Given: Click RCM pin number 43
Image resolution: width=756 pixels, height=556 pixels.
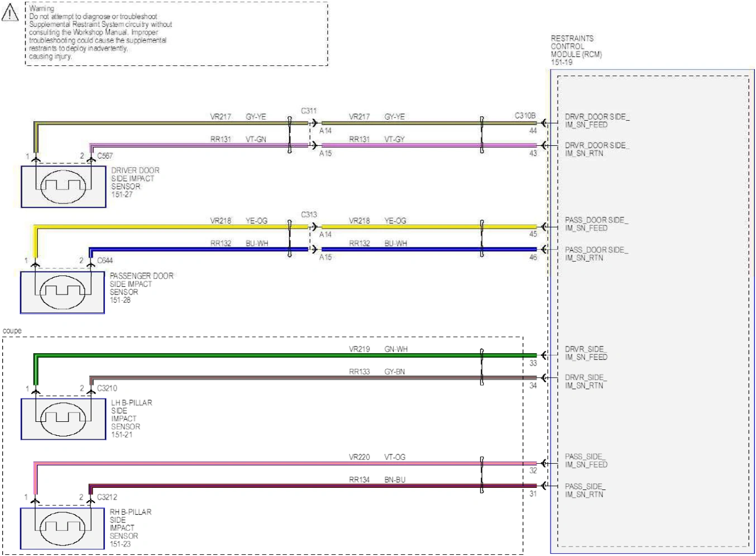Looking at the screenshot, I should coord(533,153).
